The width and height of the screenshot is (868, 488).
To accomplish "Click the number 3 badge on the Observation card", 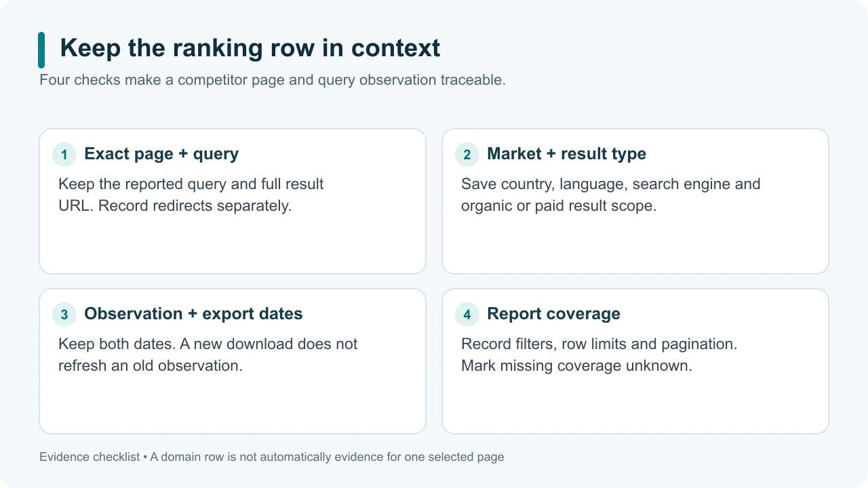I will pos(64,314).
